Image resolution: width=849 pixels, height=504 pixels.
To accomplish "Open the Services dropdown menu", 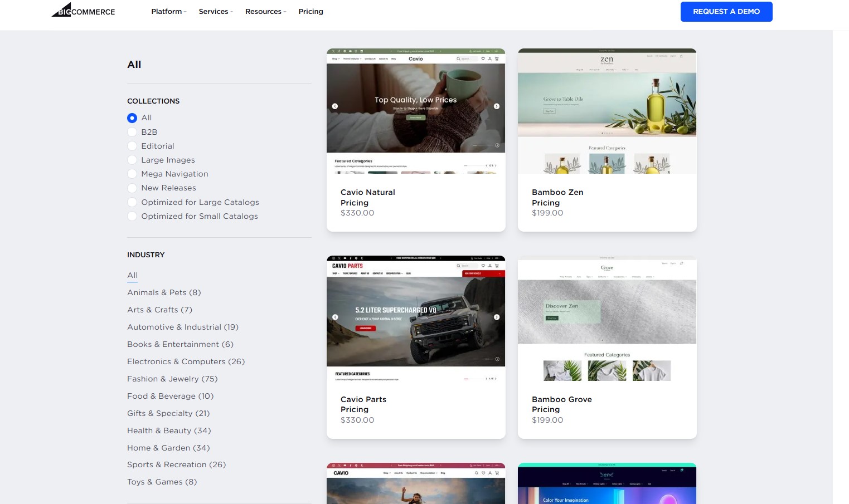I will point(216,12).
